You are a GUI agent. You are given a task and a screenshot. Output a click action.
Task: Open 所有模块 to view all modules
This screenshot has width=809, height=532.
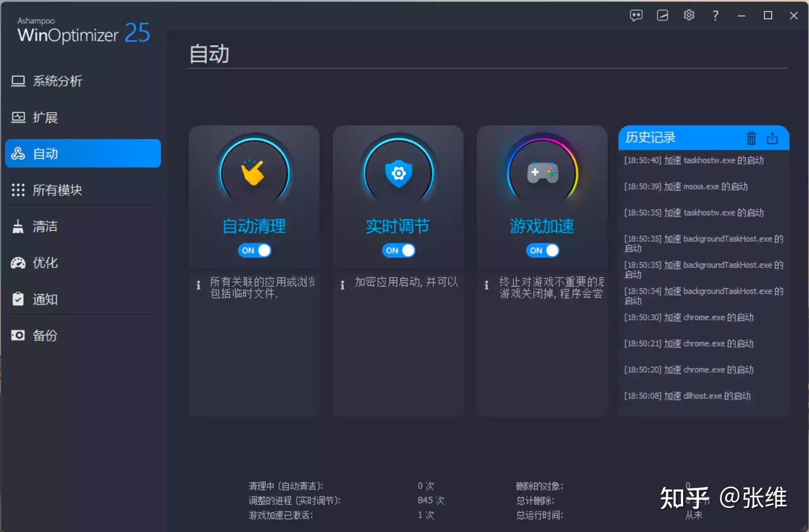pyautogui.click(x=57, y=190)
